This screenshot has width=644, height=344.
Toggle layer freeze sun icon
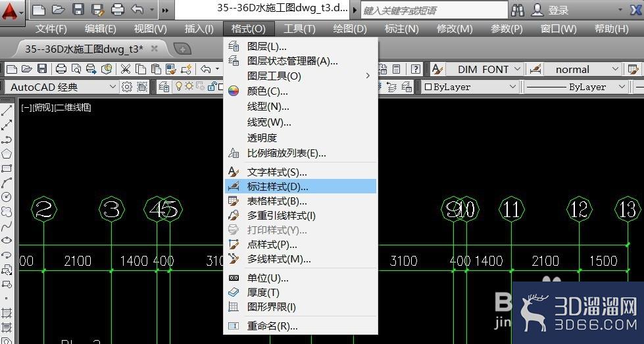tap(189, 87)
